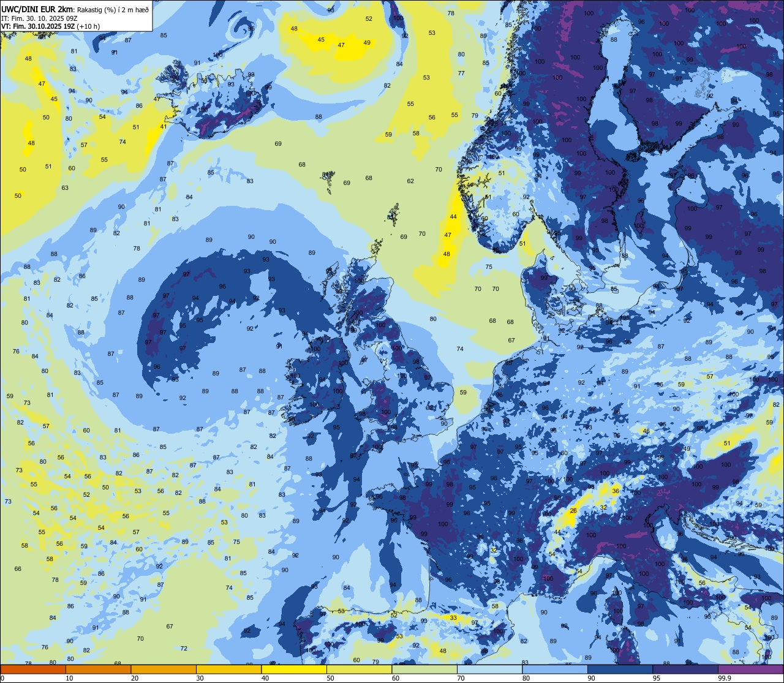Viewport: 784px width, 683px height.
Task: Select the pale yellow 50–60 legend swatch
Action: (x=359, y=669)
